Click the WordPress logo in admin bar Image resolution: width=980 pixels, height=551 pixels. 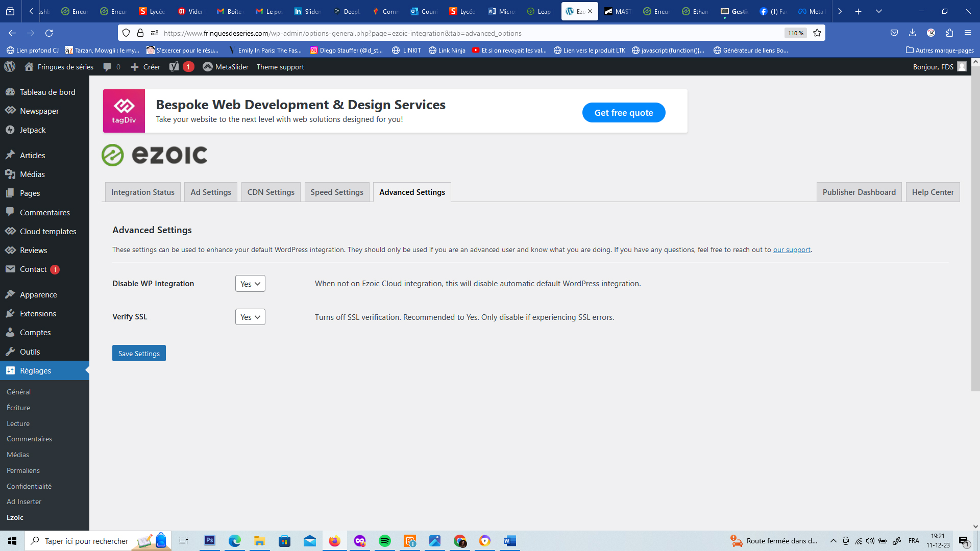pos(10,67)
